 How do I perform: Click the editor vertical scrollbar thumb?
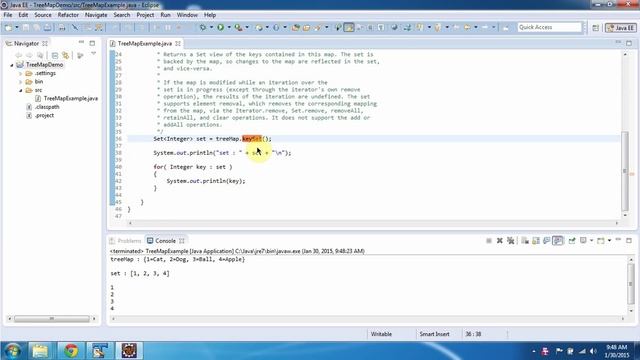tap(625, 170)
